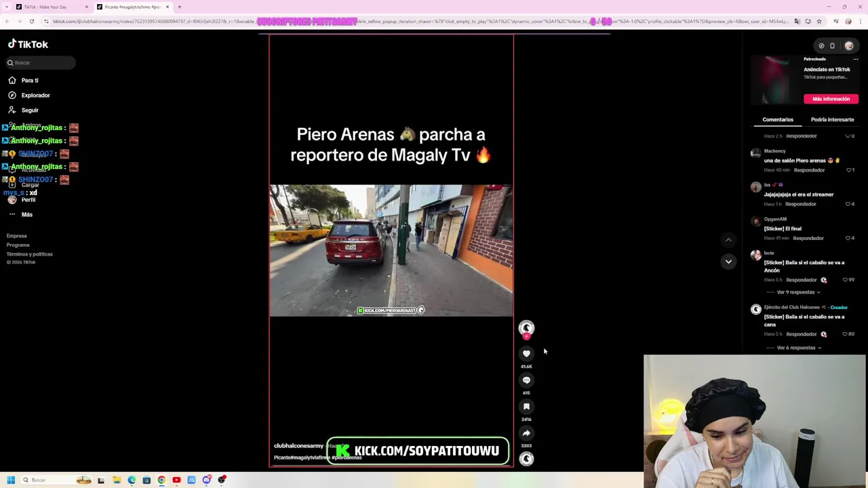Viewport: 868px width, 488px height.
Task: Open Microsoft Edge from taskbar
Action: [132, 480]
